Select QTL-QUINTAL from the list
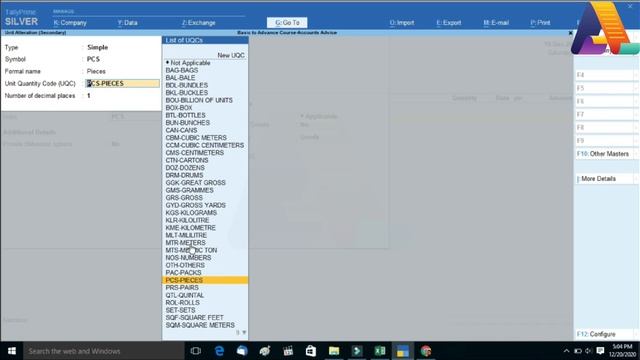The height and width of the screenshot is (360, 640). [184, 295]
